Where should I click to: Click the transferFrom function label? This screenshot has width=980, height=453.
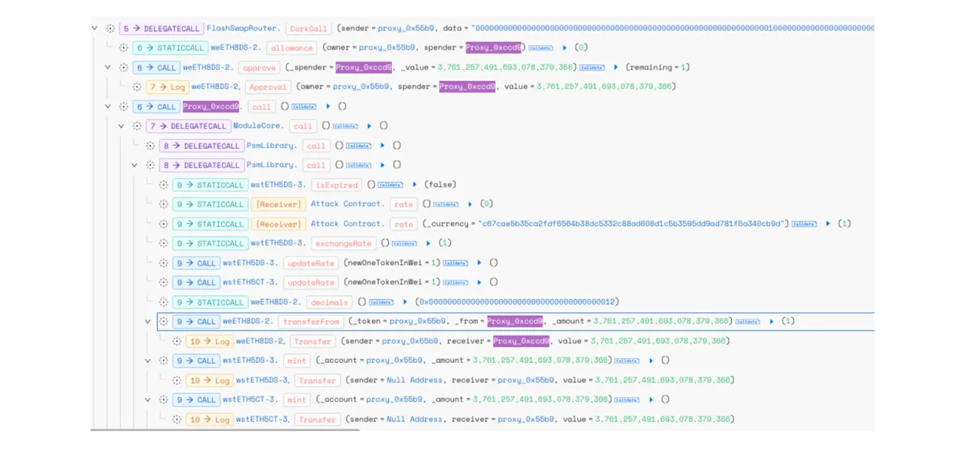coord(310,321)
